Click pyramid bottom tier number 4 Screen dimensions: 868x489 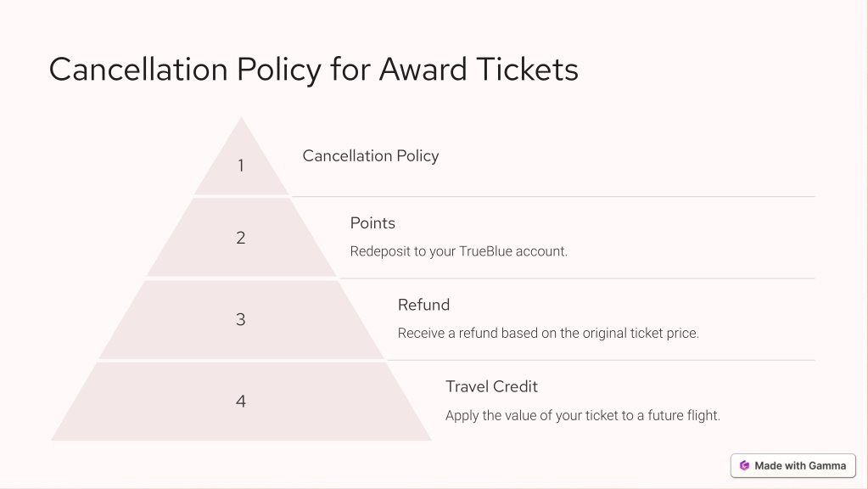click(x=241, y=402)
